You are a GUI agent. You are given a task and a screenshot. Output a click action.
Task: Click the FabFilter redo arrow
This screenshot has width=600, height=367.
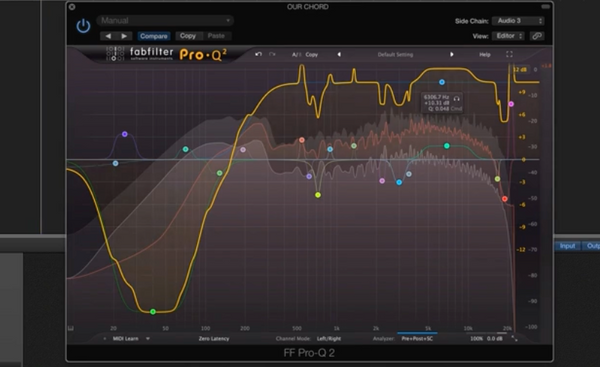coord(272,54)
